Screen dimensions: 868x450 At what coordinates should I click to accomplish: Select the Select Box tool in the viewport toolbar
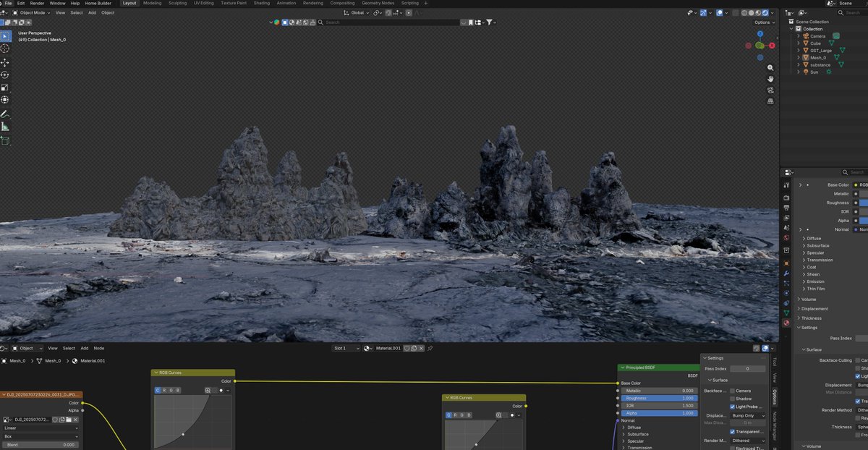[x=5, y=36]
